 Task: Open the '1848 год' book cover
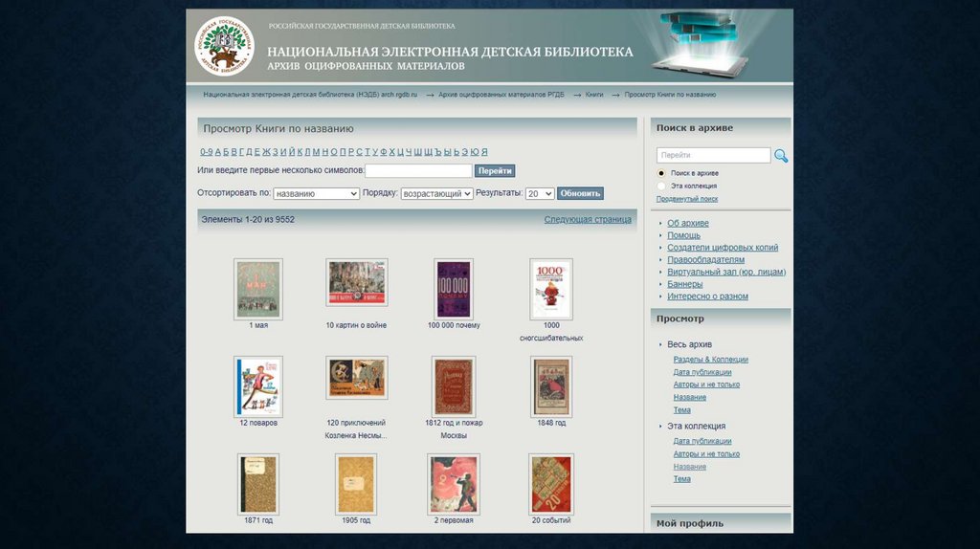550,386
